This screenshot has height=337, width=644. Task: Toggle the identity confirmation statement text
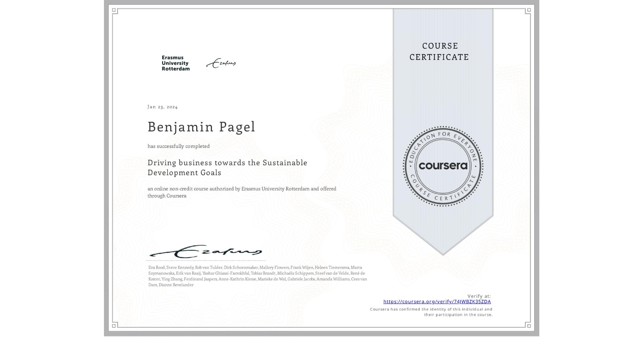(431, 312)
